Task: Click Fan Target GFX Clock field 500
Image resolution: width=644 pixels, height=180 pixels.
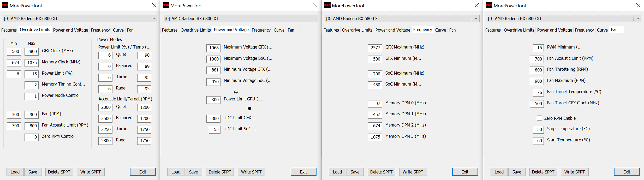Action: point(537,104)
